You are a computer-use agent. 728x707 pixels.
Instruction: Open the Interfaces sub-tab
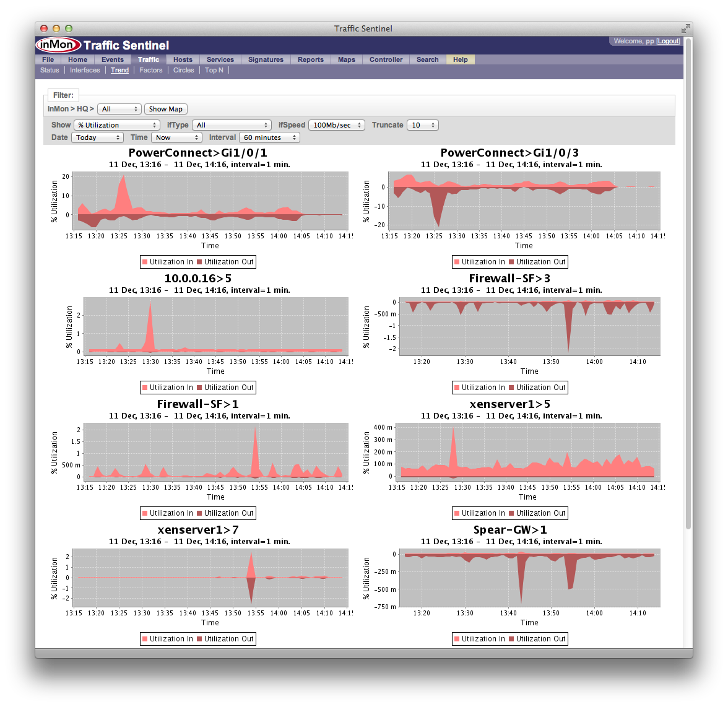[85, 70]
